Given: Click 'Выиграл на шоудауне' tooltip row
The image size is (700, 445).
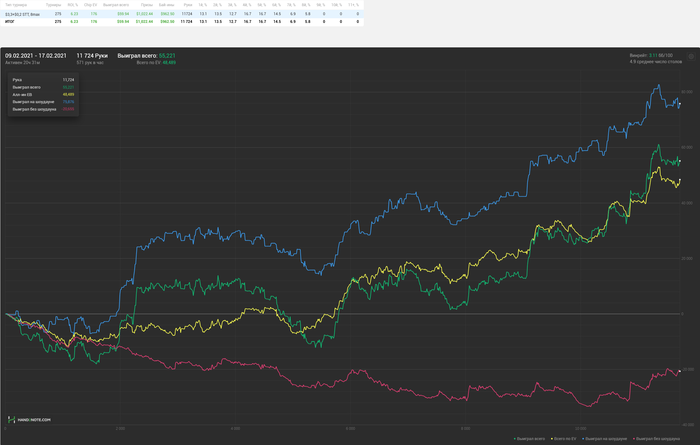Looking at the screenshot, I should pyautogui.click(x=43, y=102).
